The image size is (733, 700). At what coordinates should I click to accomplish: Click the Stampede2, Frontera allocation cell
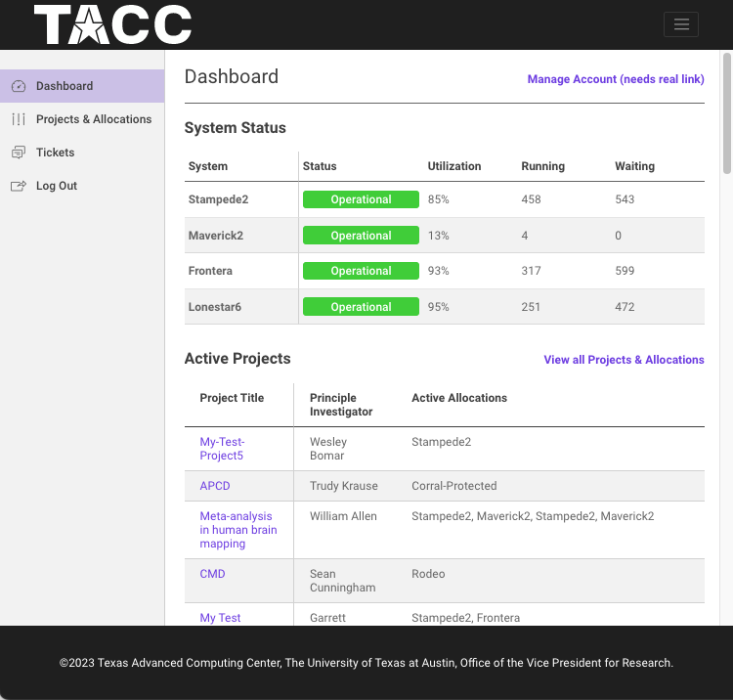[465, 618]
